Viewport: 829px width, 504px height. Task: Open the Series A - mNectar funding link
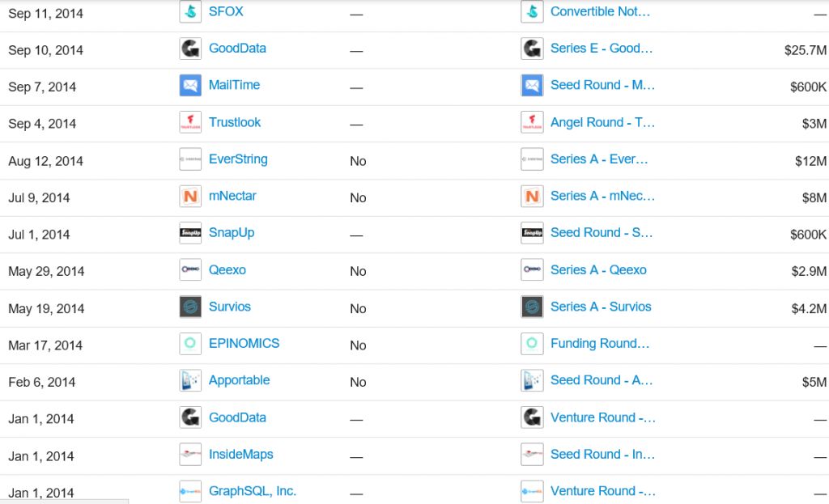602,196
